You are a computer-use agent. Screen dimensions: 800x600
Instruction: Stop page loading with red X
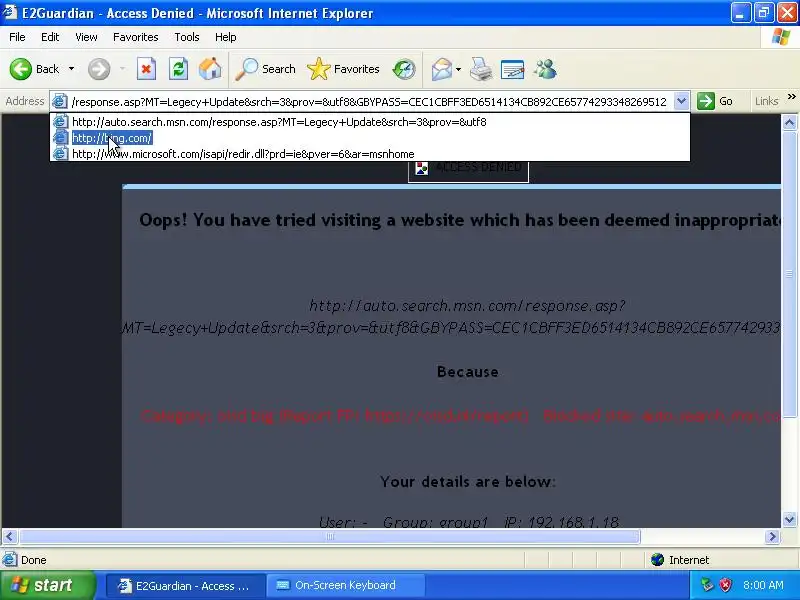click(x=146, y=69)
